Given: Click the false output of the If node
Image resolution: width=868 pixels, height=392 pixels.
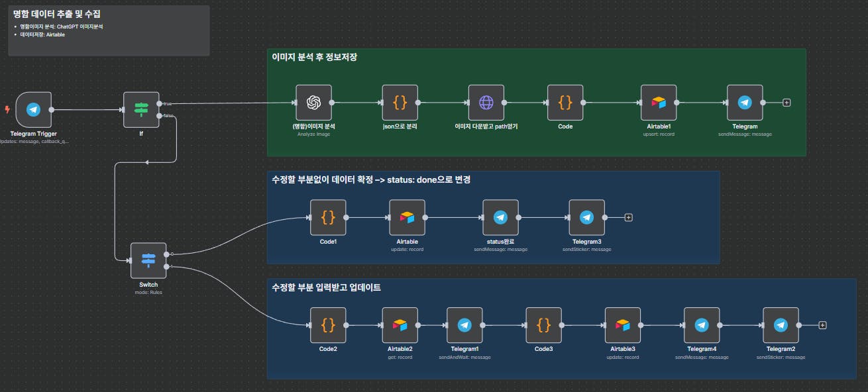Looking at the screenshot, I should point(159,116).
